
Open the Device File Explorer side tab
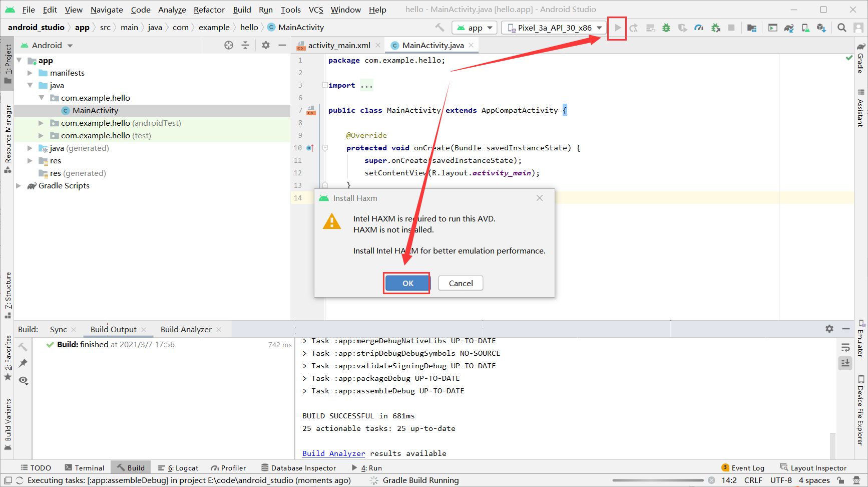860,410
